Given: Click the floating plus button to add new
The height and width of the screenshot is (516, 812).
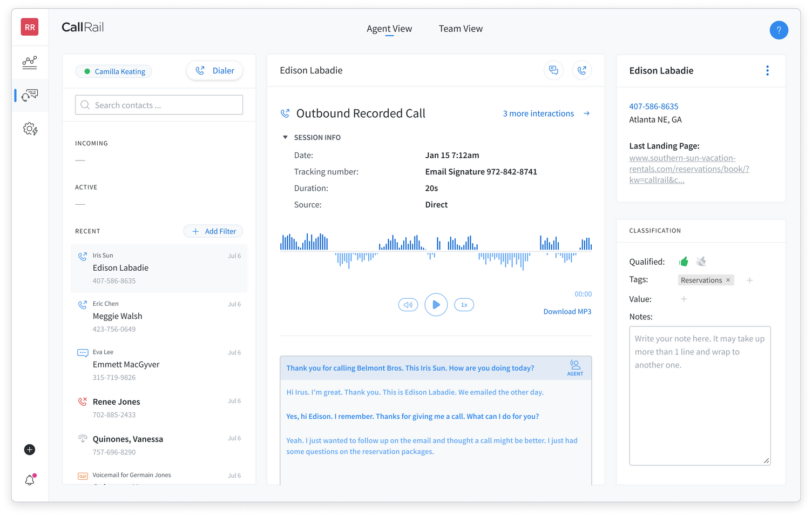Looking at the screenshot, I should (29, 450).
